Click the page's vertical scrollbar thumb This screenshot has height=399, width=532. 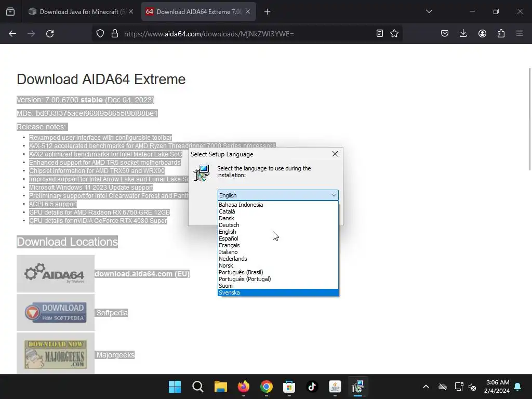coord(530,119)
